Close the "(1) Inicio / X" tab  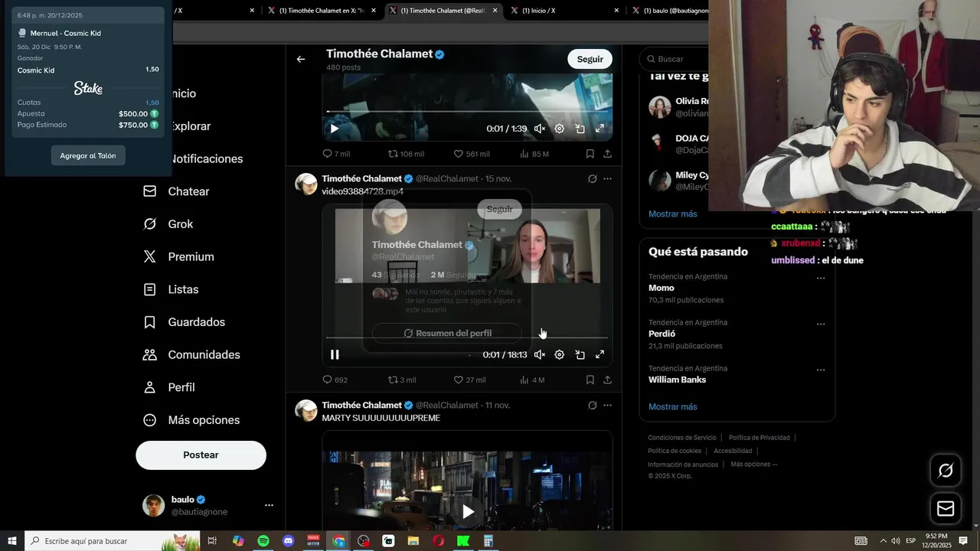[x=616, y=11]
